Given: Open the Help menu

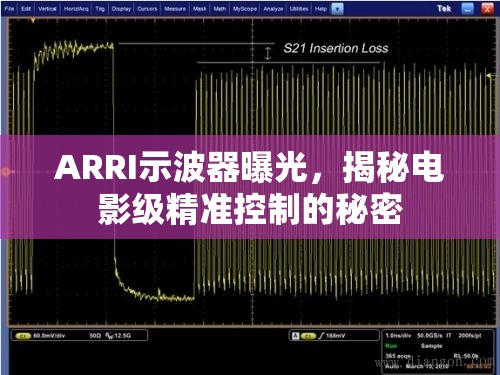Looking at the screenshot, I should click(321, 9).
